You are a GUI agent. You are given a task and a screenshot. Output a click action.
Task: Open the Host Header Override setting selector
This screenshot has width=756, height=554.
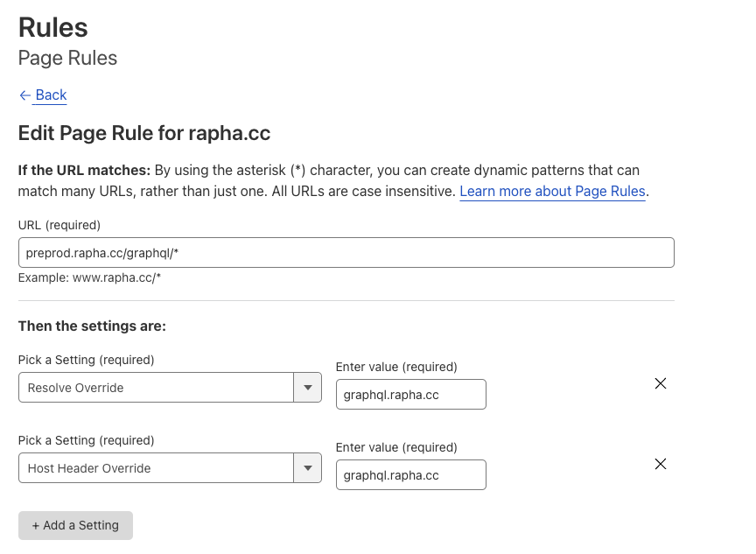[157, 468]
